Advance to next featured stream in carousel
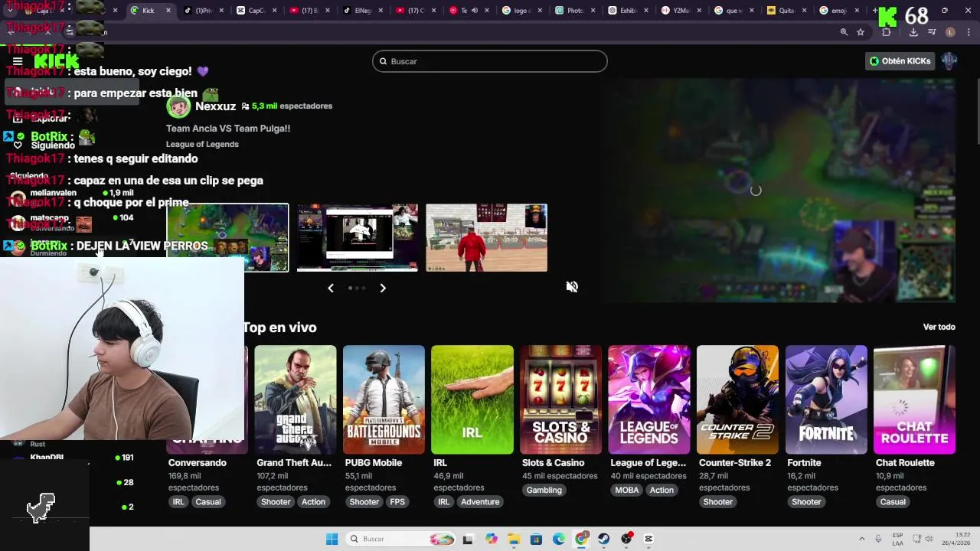980x551 pixels. click(383, 288)
